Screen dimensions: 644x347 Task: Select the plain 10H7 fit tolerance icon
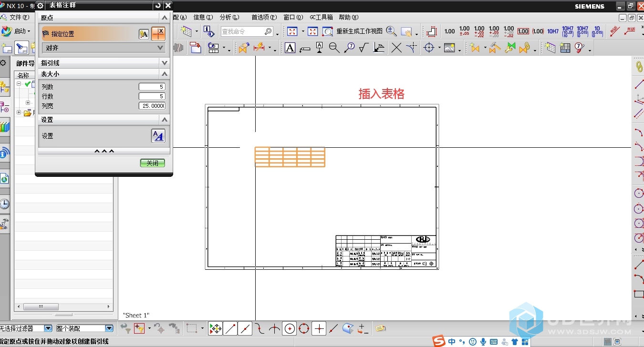(x=553, y=31)
